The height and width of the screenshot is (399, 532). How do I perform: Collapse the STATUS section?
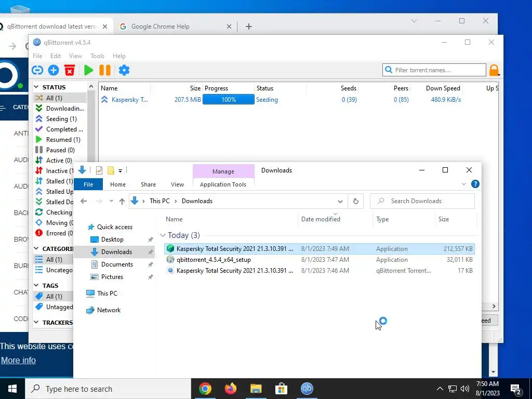pyautogui.click(x=37, y=87)
